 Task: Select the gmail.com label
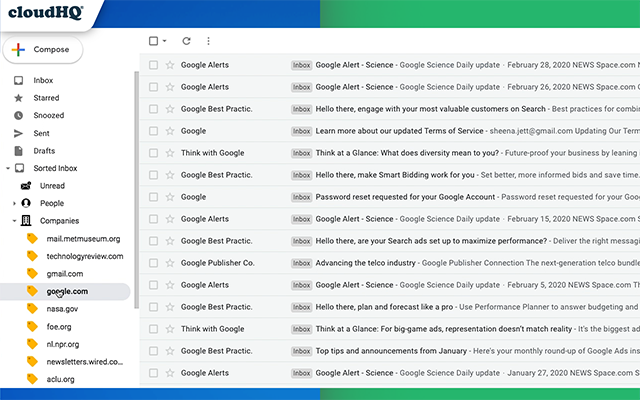pos(64,274)
